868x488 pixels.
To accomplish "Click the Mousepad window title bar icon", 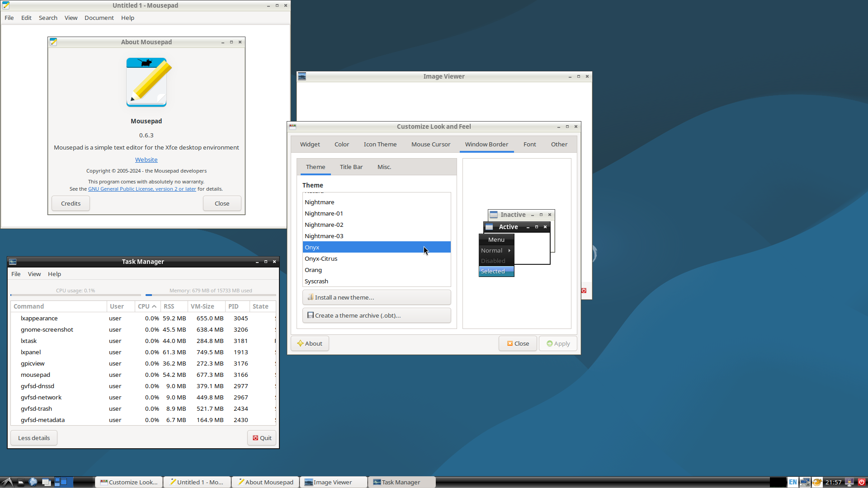I will pyautogui.click(x=6, y=5).
